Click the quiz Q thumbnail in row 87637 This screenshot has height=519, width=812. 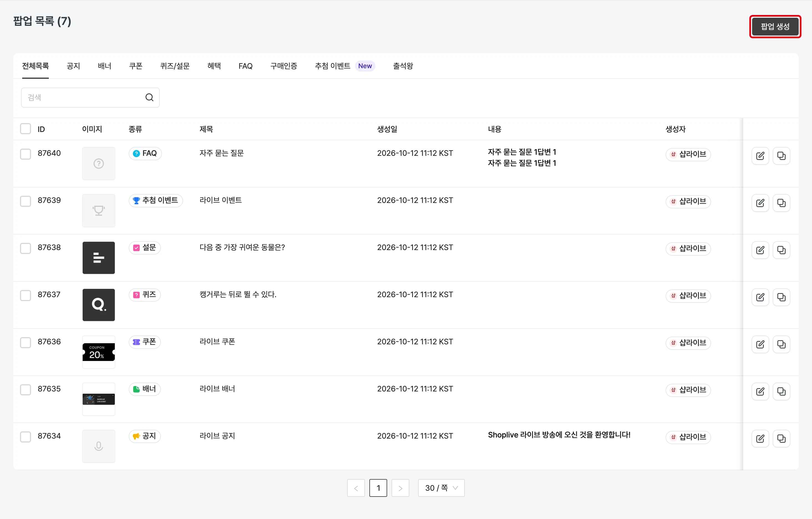98,305
